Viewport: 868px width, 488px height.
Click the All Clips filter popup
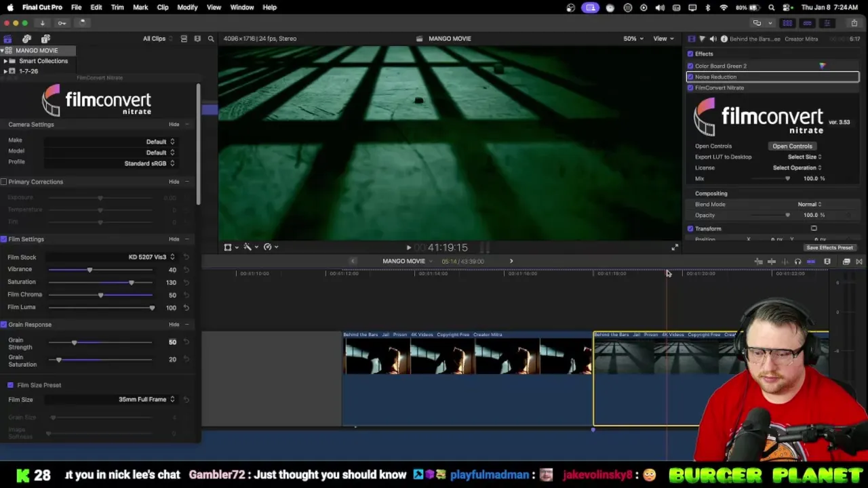click(157, 39)
